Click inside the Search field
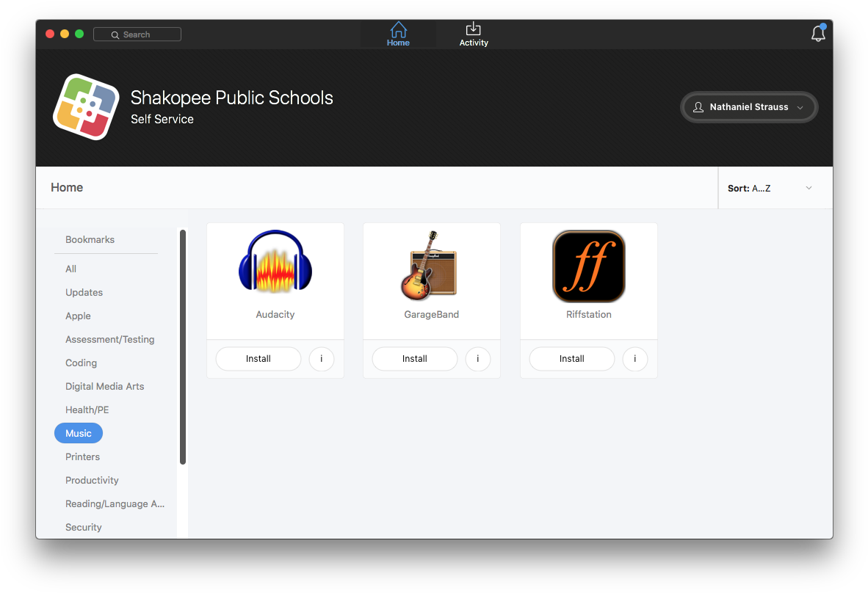 pos(137,34)
